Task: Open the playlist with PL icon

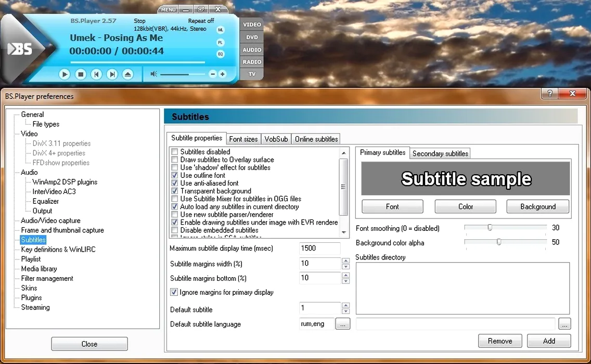Action: pyautogui.click(x=220, y=42)
